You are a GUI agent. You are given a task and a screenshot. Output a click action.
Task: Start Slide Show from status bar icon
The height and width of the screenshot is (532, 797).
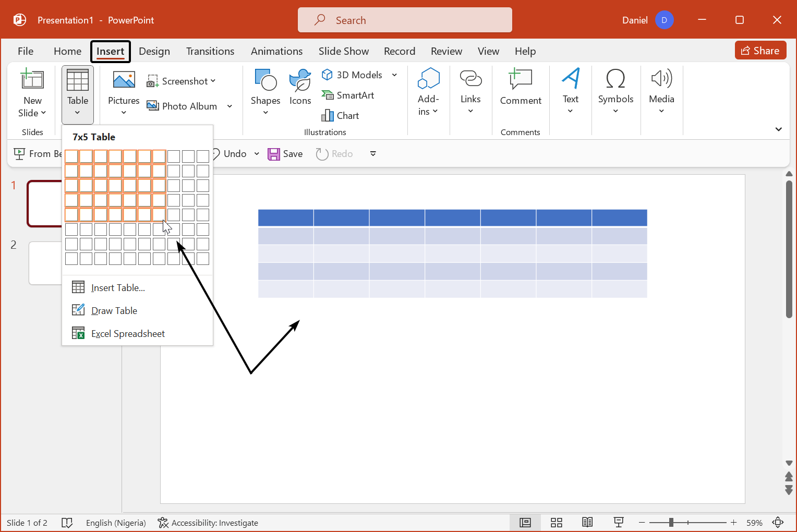coord(619,523)
